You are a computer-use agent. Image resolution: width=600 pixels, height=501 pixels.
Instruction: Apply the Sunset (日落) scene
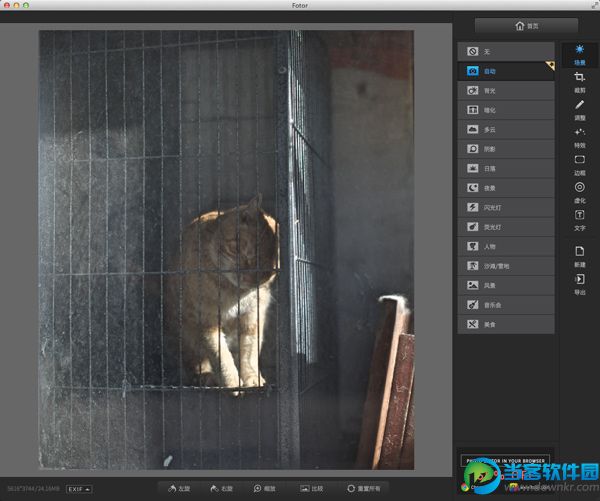[x=505, y=168]
